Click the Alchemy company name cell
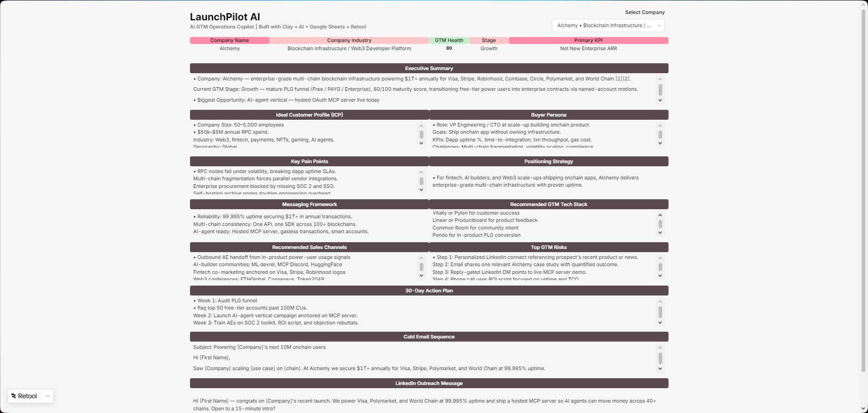The image size is (868, 413). click(x=230, y=48)
